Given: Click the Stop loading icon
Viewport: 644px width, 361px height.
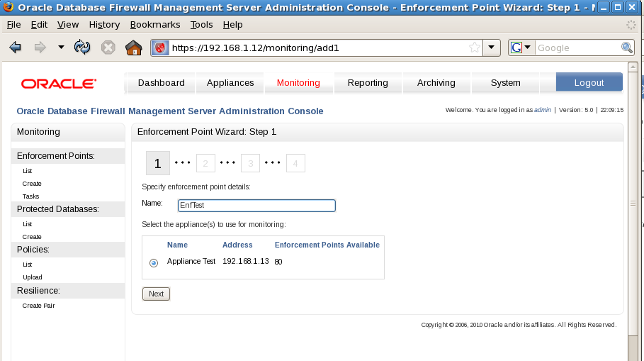Looking at the screenshot, I should pos(108,48).
